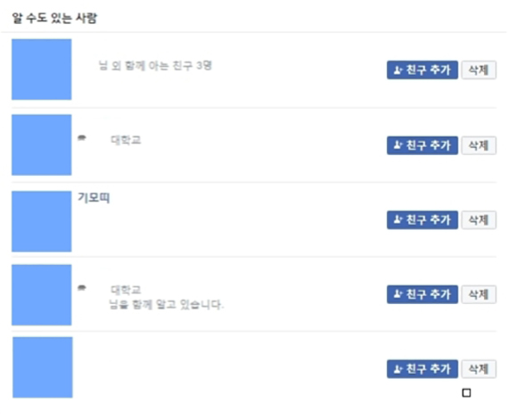Open first suggestion's profile picture
The image size is (517, 420).
[x=42, y=70]
